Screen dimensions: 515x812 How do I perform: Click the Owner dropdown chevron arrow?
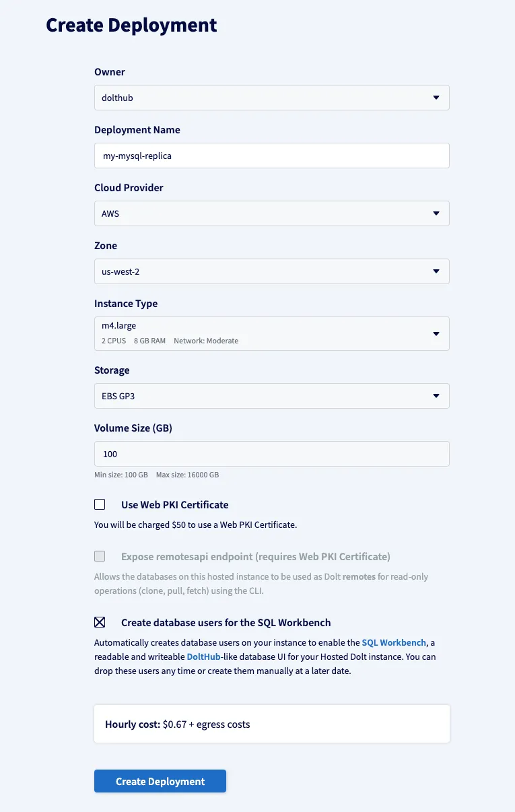tap(436, 97)
